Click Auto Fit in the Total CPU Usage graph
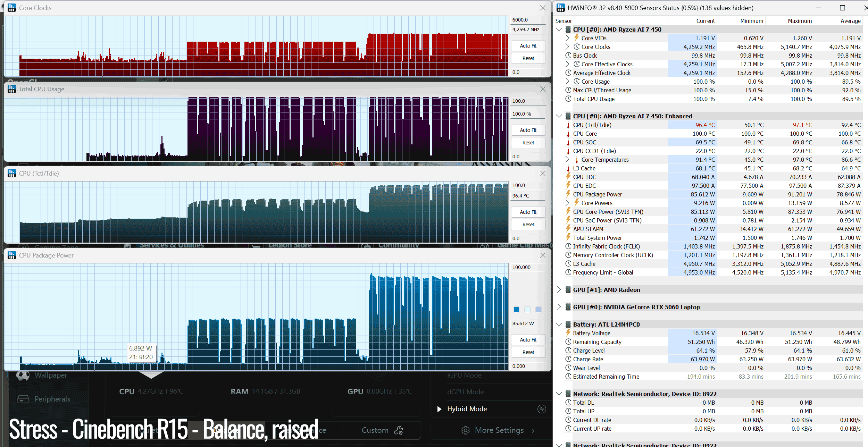The image size is (868, 447). tap(528, 130)
